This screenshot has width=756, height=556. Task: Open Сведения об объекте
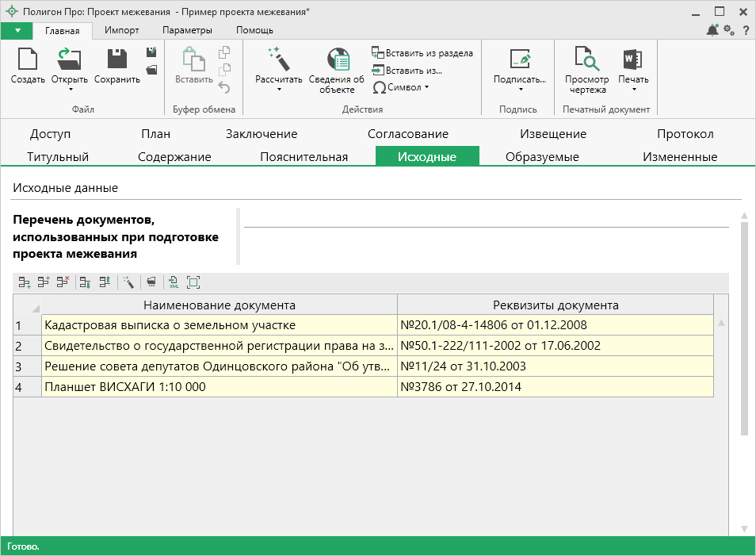[337, 60]
